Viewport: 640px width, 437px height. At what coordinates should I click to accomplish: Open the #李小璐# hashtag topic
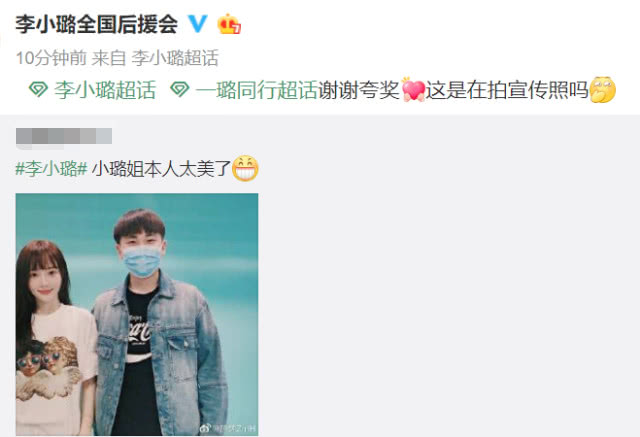pyautogui.click(x=51, y=168)
